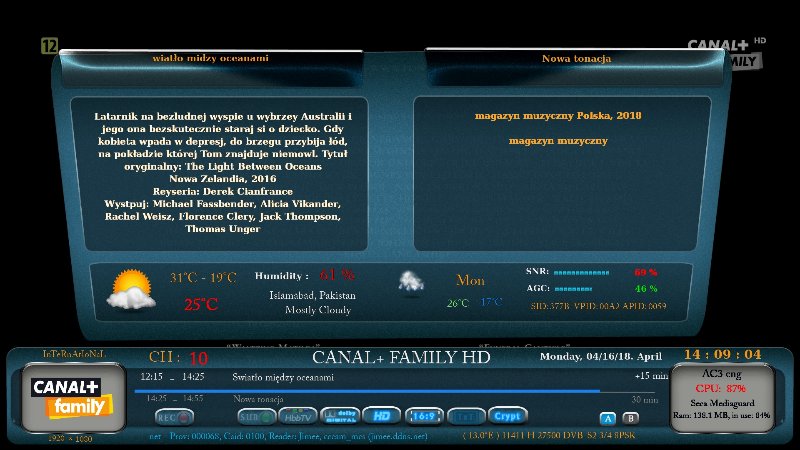This screenshot has height=450, width=800.
Task: Click the current event time 12:15 - 14:25
Action: coord(172,377)
